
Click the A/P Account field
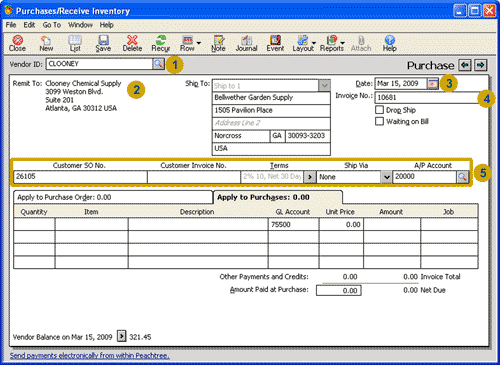point(425,177)
